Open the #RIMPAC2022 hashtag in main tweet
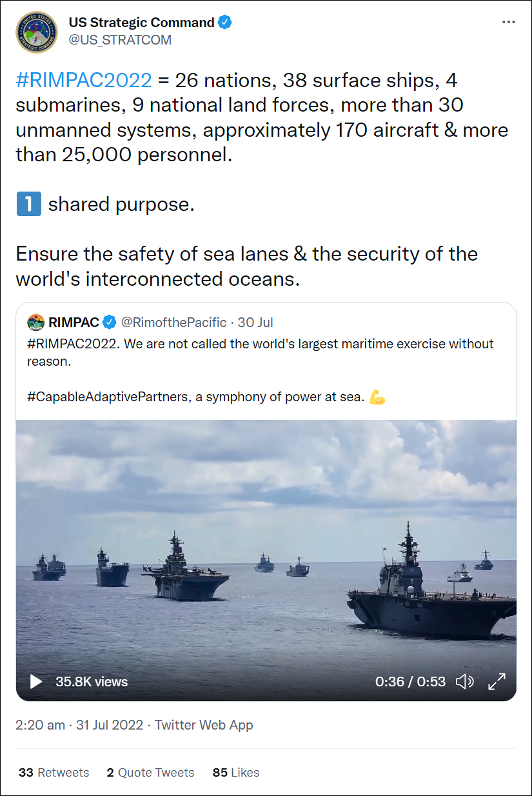532x796 pixels. tap(84, 81)
